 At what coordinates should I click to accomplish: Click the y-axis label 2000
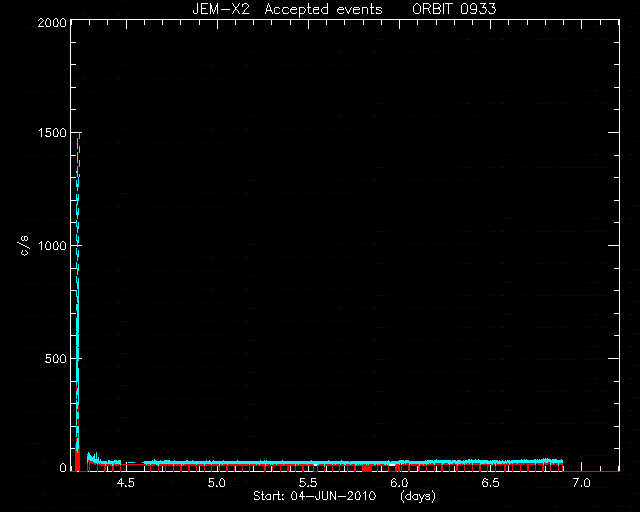tap(52, 22)
